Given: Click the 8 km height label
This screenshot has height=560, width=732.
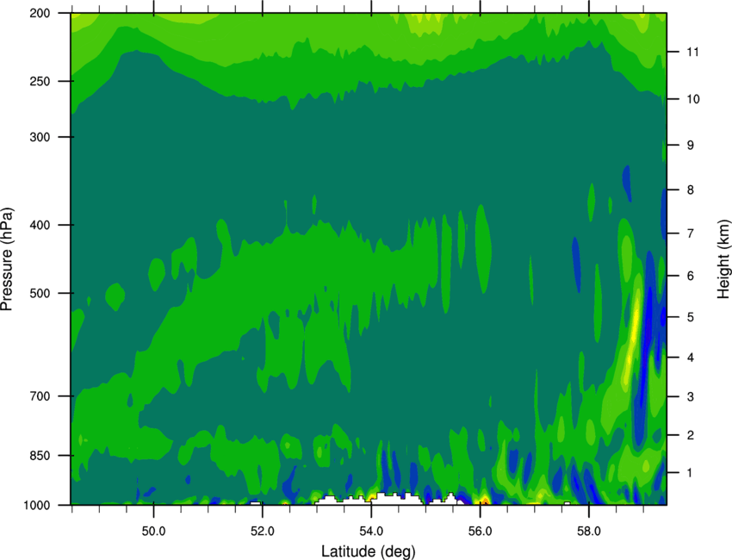Looking at the screenshot, I should coord(690,190).
